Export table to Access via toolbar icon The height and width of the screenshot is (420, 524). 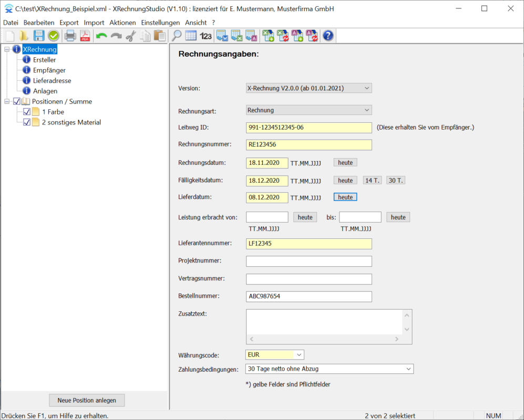point(251,36)
